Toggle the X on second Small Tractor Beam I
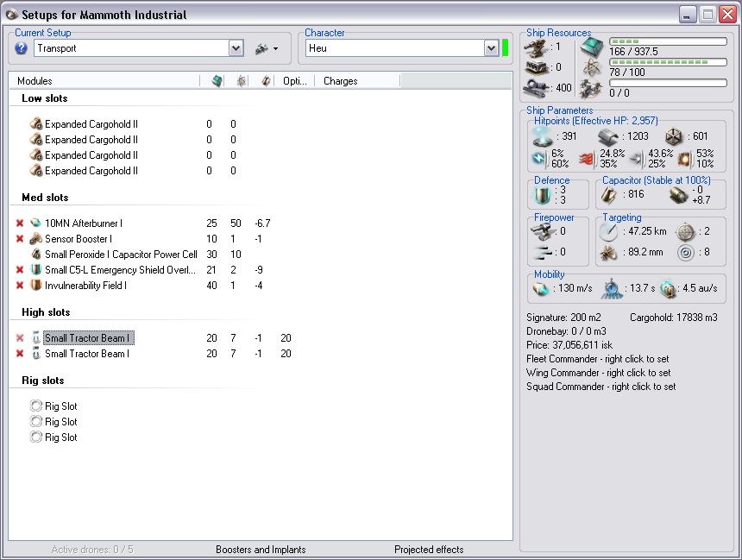 [x=20, y=354]
